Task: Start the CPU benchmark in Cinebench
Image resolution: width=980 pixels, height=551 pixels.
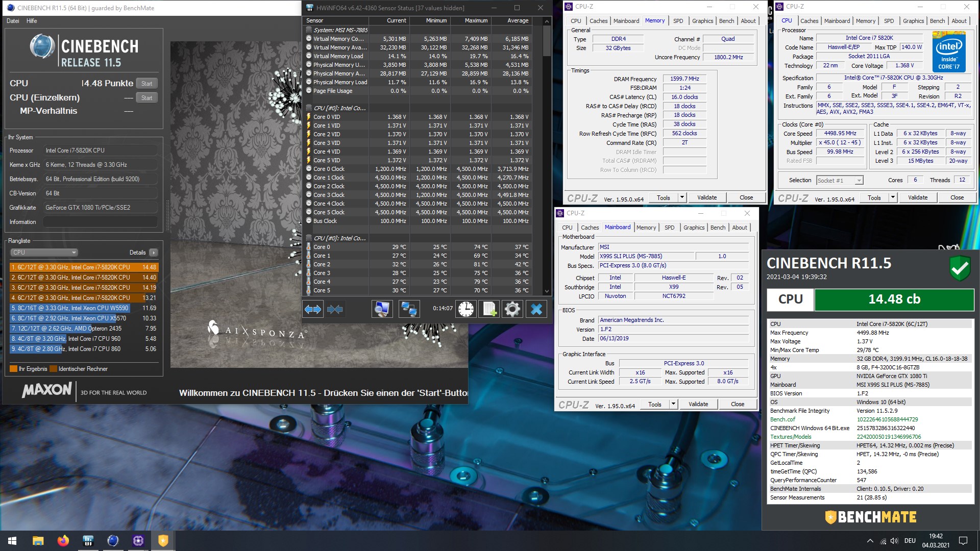Action: (x=146, y=83)
